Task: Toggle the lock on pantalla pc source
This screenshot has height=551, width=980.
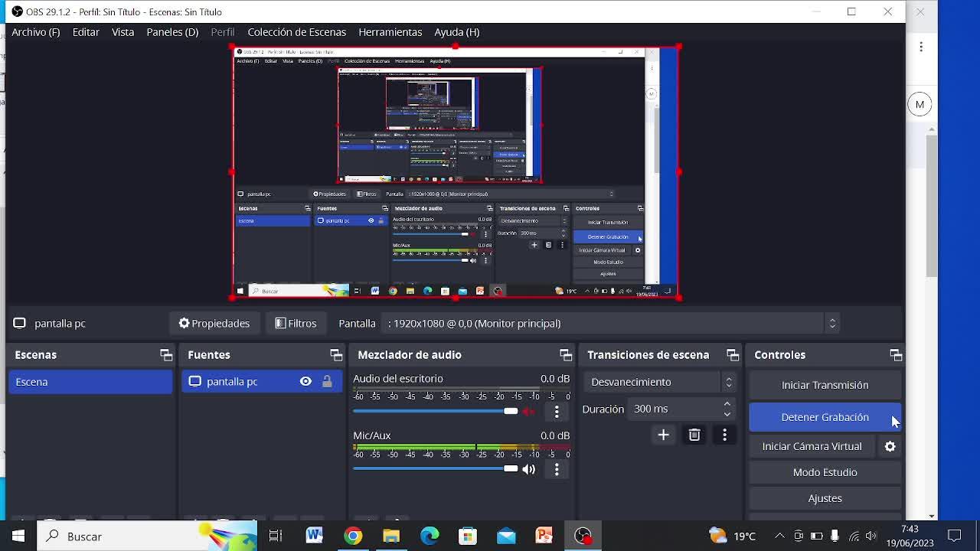Action: tap(327, 382)
